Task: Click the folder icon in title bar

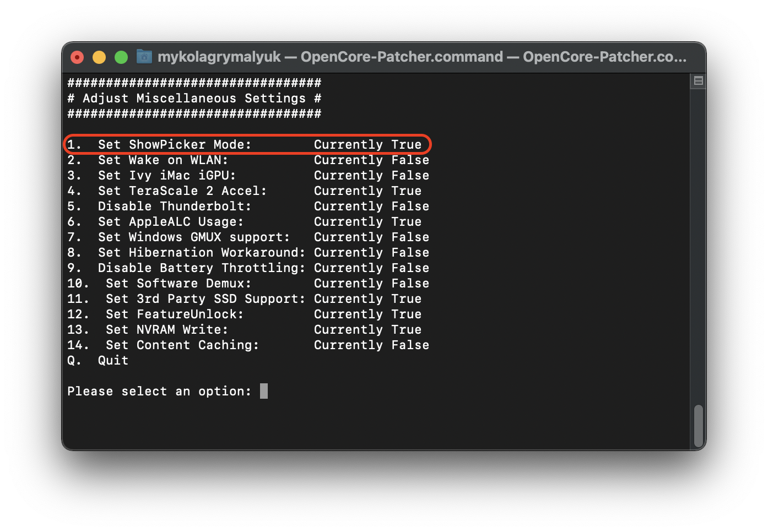Action: [144, 57]
